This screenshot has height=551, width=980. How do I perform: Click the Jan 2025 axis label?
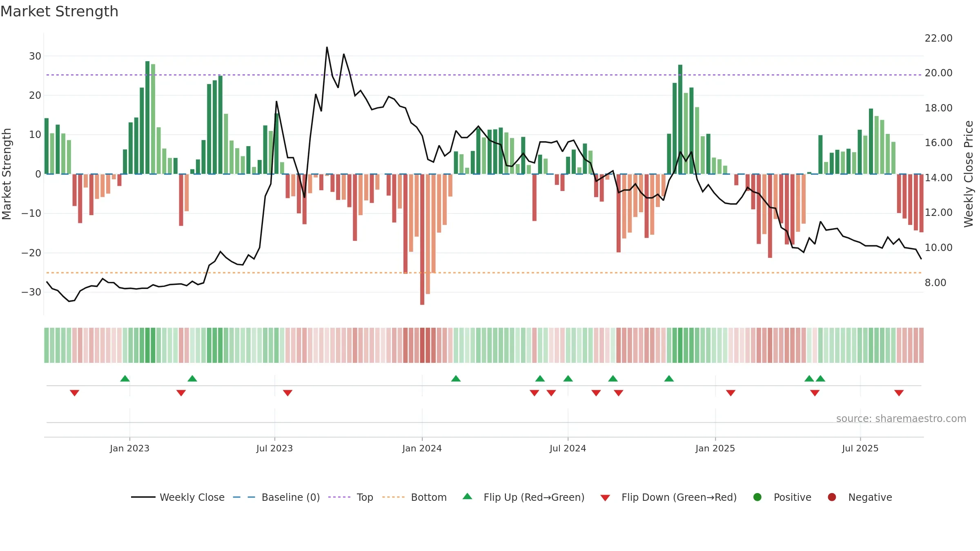[x=715, y=448]
